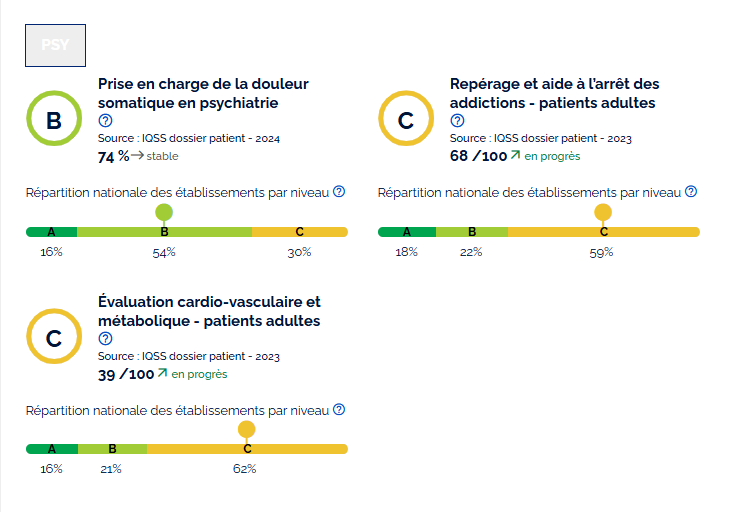The width and height of the screenshot is (735, 512).
Task: Open Évaluation cardio-vasculaire et métabolique title
Action: pyautogui.click(x=209, y=311)
